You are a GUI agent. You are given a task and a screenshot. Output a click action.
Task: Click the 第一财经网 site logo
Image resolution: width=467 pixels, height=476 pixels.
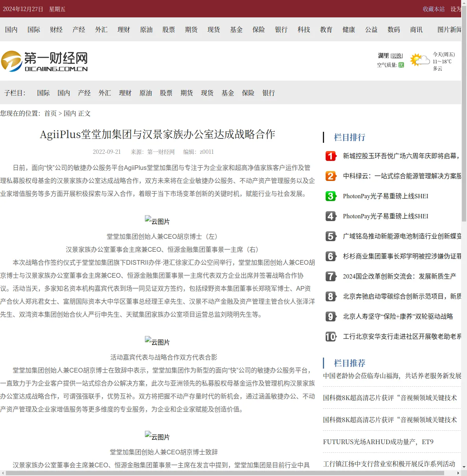point(44,61)
